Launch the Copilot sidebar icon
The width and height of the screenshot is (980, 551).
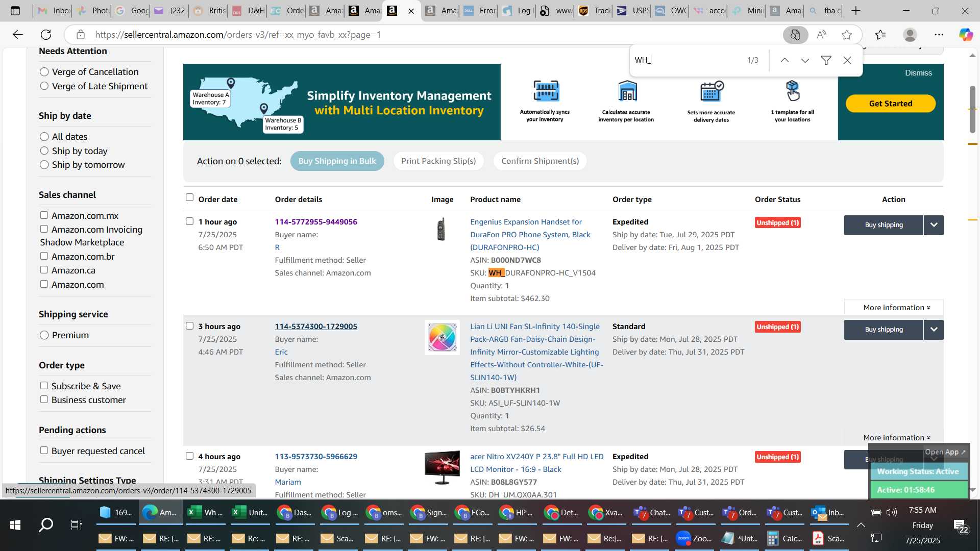click(966, 35)
